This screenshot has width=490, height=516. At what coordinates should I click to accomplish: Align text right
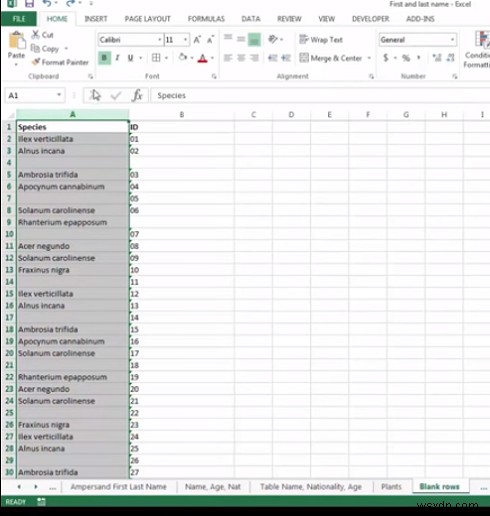(254, 58)
